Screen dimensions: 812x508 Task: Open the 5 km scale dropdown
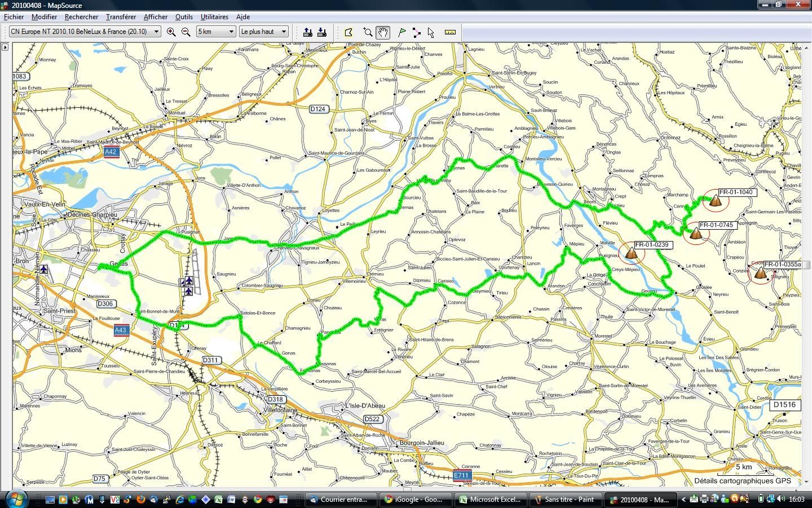click(215, 32)
